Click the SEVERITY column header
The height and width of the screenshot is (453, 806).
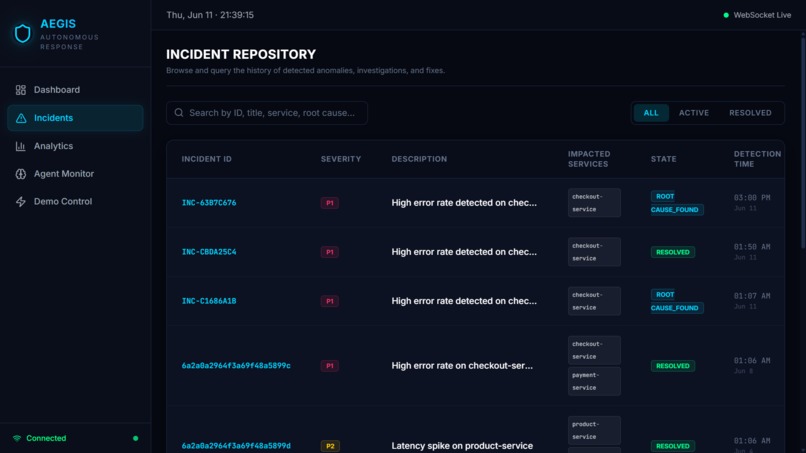(341, 159)
